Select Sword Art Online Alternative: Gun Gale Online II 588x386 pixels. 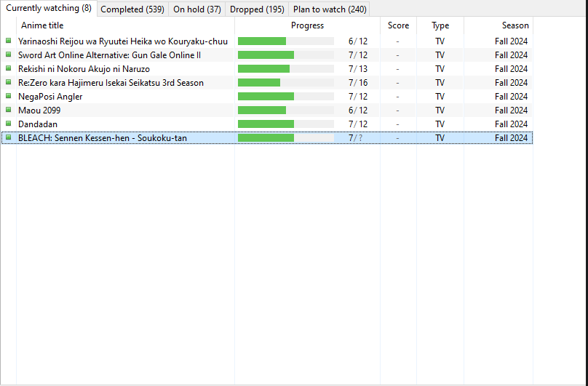109,55
